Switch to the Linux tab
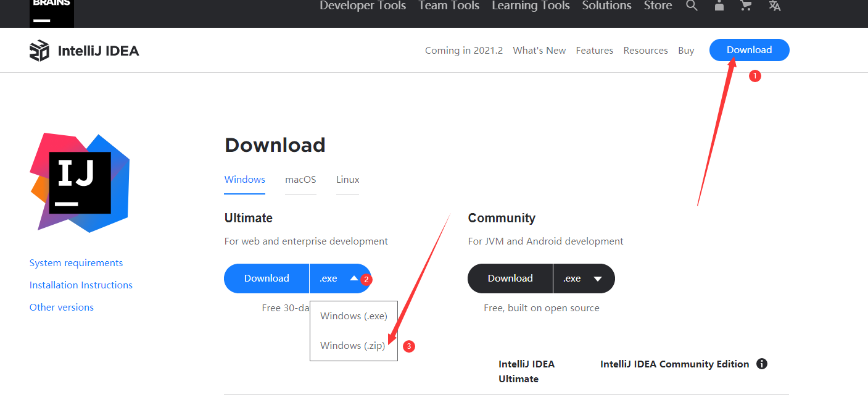This screenshot has width=868, height=402. [x=347, y=180]
